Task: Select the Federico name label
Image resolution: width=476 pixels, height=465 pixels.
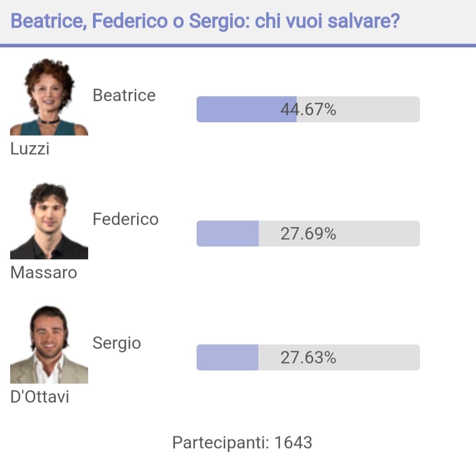Action: [125, 219]
